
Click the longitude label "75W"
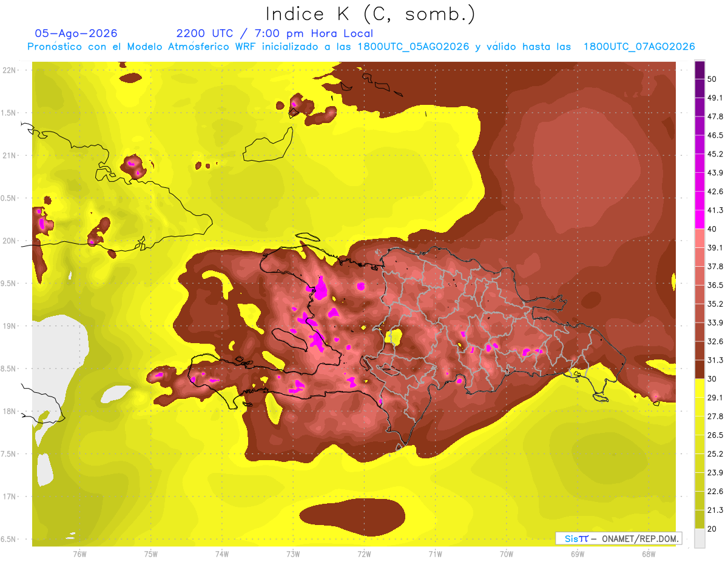point(151,554)
